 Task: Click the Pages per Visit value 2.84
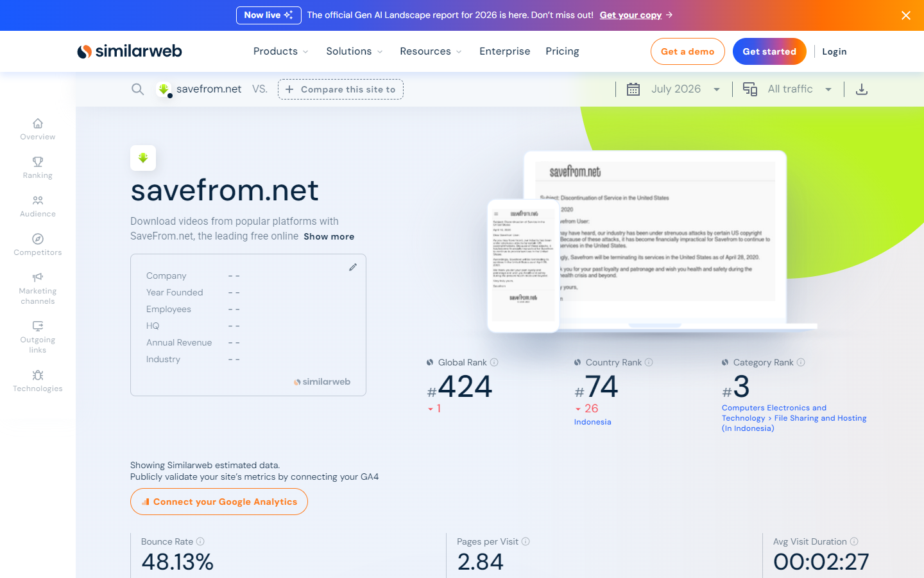click(481, 562)
